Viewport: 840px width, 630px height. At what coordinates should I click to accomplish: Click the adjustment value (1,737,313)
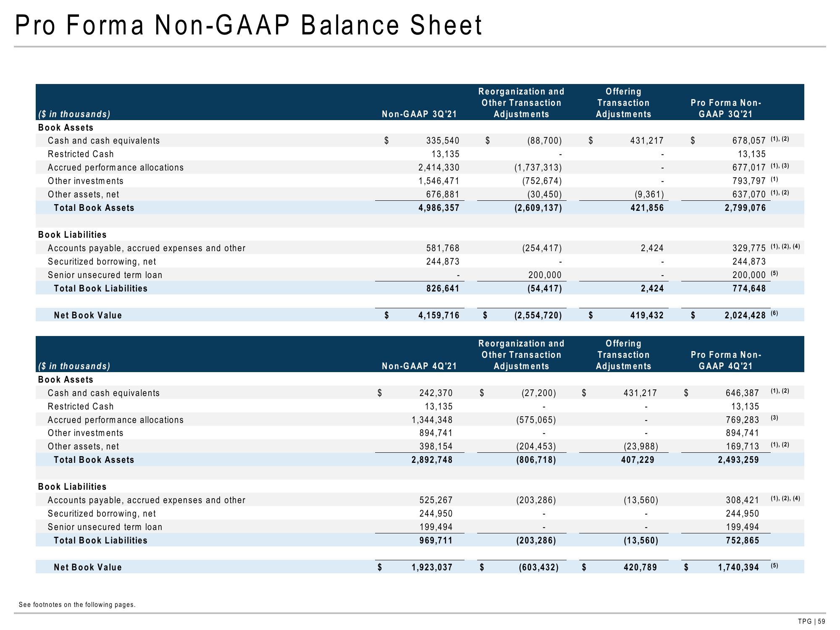coord(538,168)
